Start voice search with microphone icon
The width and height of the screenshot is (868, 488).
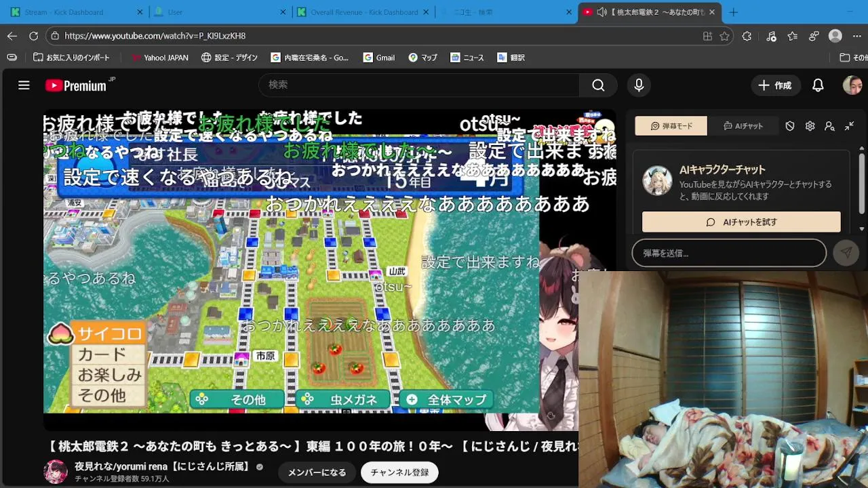coord(639,85)
